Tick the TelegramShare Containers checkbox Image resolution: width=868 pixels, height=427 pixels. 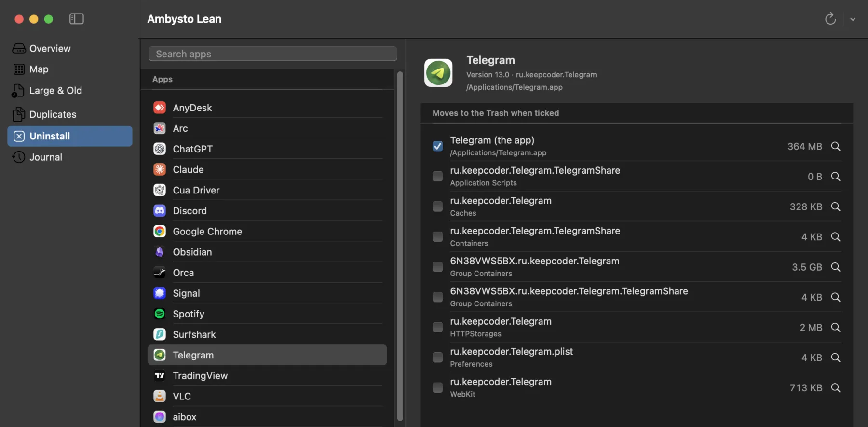[x=437, y=236]
